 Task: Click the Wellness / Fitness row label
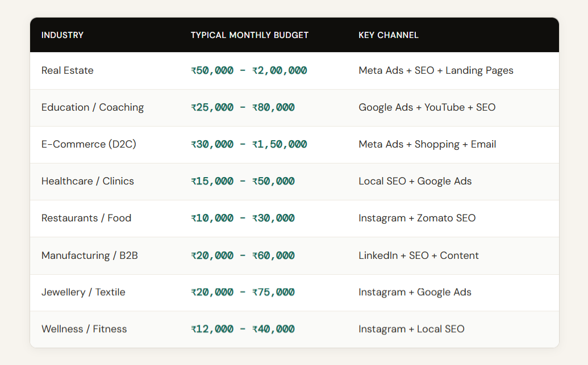[84, 329]
